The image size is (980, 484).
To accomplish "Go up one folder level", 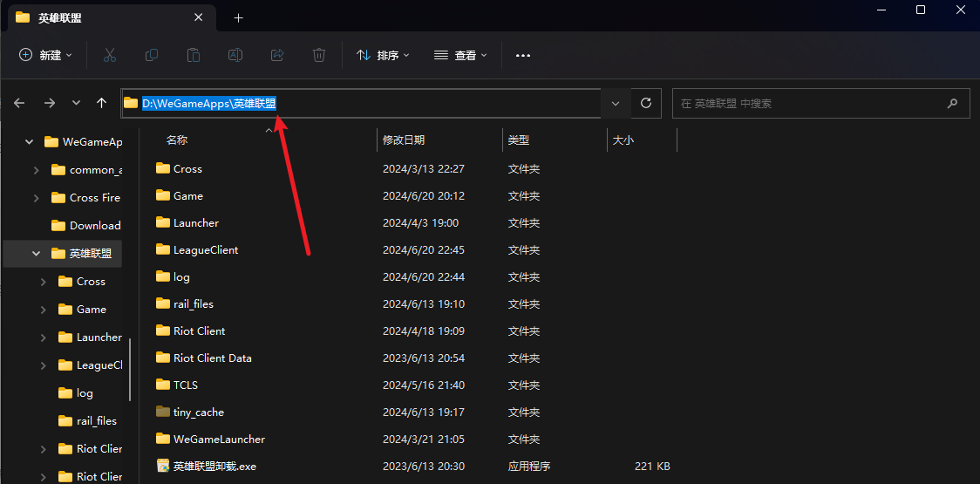I will [x=102, y=103].
